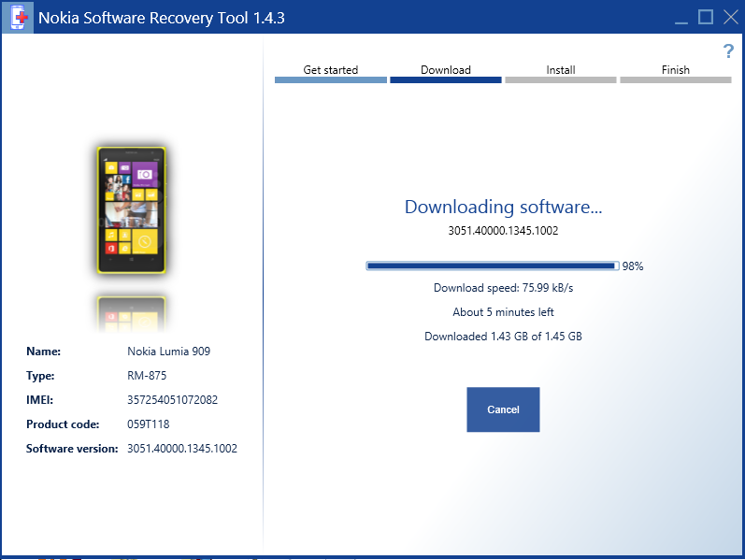
Task: Click the 'Nokia Lumia 909' name value
Action: [168, 352]
